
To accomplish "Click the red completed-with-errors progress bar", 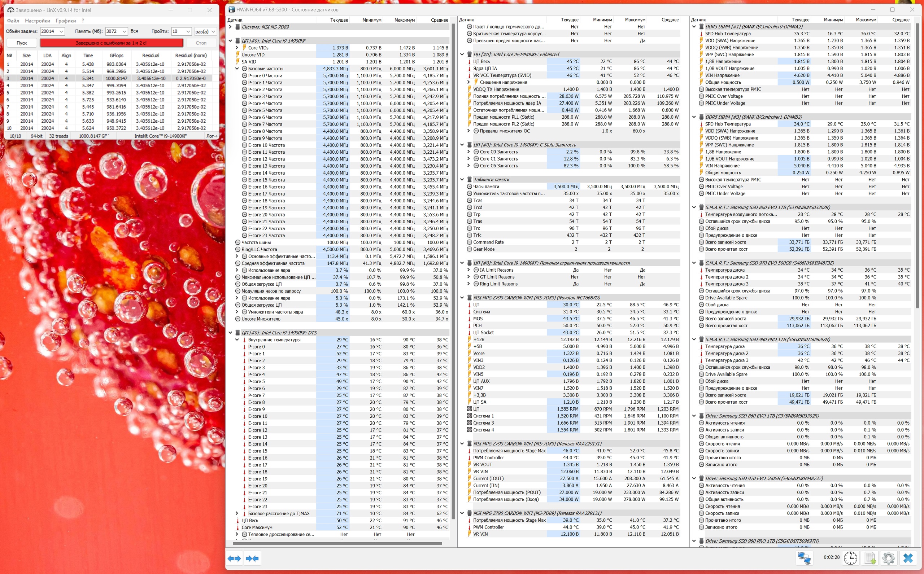I will [111, 43].
